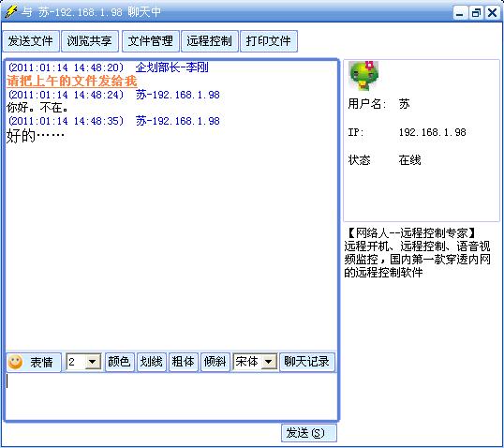Screen dimensions: 504x448
Task: Open the 表情 emoticon picker
Action: pos(34,362)
